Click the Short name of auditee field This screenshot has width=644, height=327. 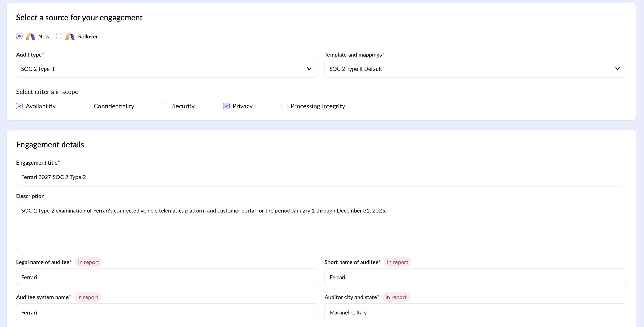pos(475,277)
